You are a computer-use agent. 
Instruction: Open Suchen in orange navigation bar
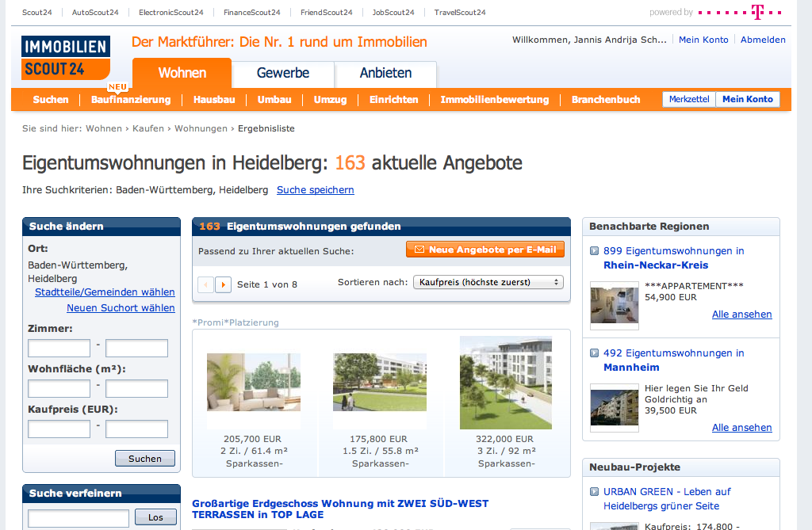click(x=51, y=99)
